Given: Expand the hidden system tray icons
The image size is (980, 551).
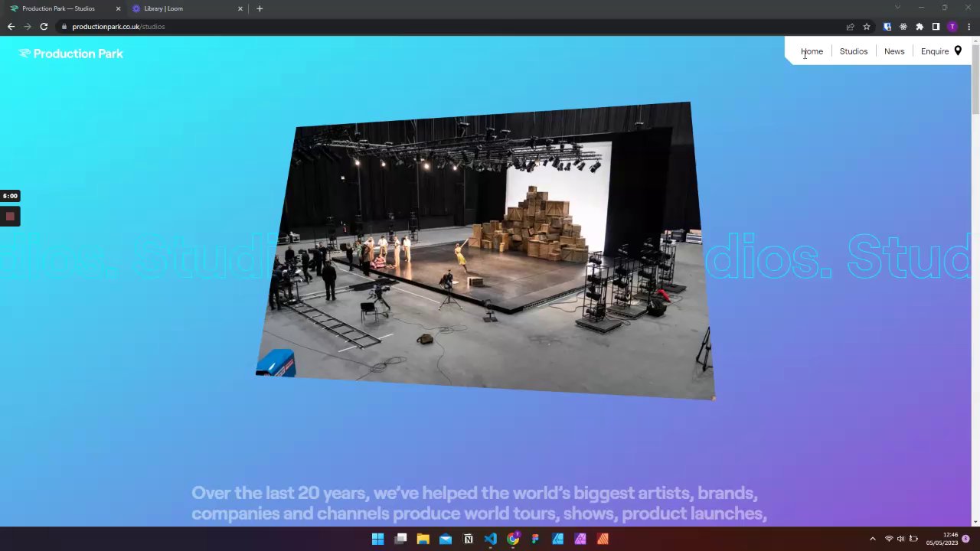Looking at the screenshot, I should (872, 539).
